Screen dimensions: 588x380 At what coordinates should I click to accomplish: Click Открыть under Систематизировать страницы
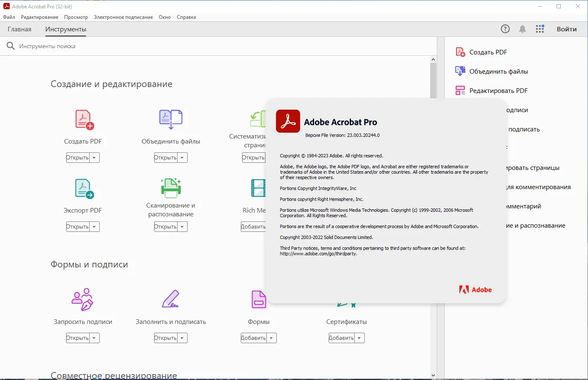(x=254, y=158)
